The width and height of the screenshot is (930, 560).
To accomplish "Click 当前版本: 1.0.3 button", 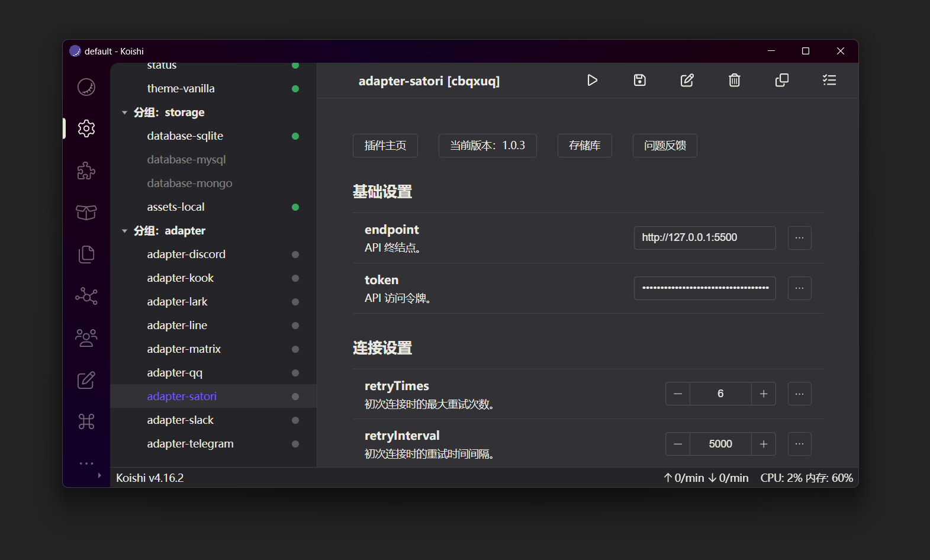I will click(x=488, y=146).
